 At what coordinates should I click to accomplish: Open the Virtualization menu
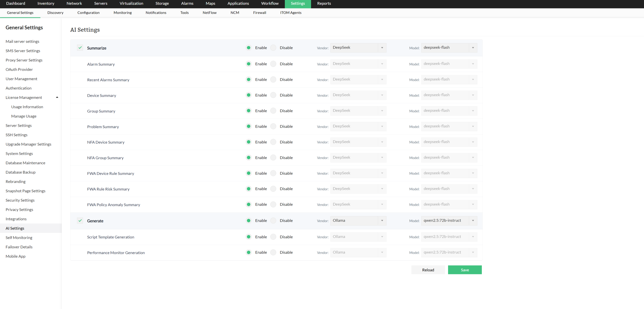point(131,3)
